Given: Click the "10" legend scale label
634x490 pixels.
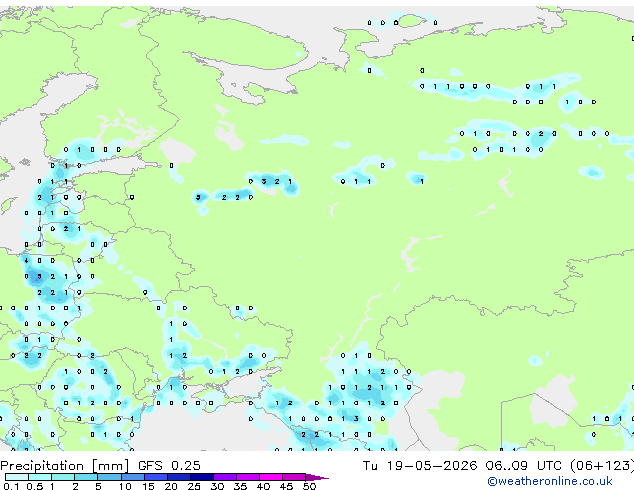Looking at the screenshot, I should point(125,486).
